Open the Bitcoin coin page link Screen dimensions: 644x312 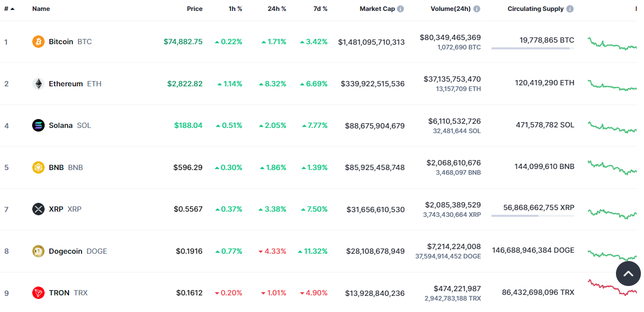tap(61, 42)
